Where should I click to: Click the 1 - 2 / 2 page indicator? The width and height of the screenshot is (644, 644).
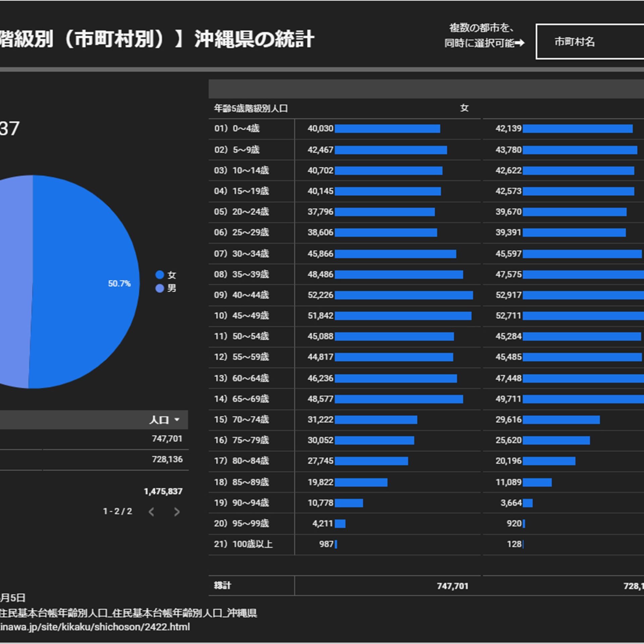point(117,512)
